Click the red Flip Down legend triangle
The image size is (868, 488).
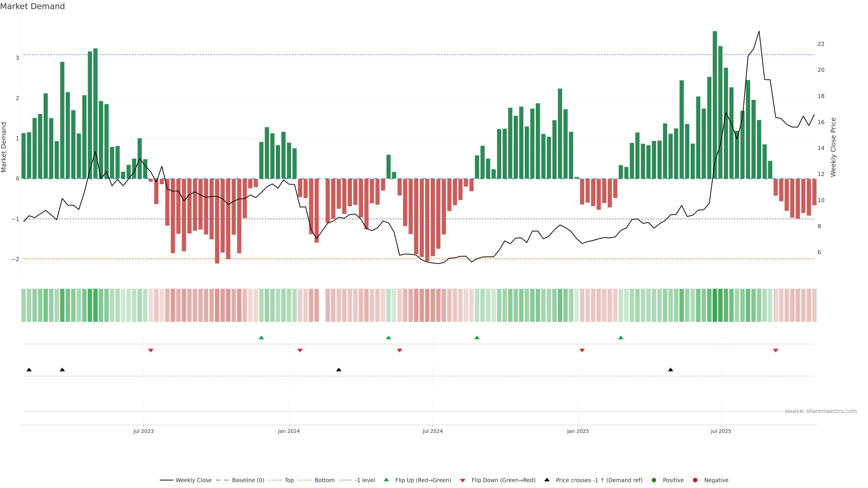pos(463,480)
